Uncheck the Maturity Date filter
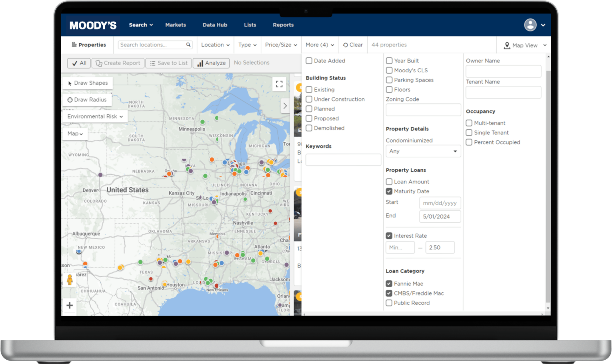 [389, 191]
